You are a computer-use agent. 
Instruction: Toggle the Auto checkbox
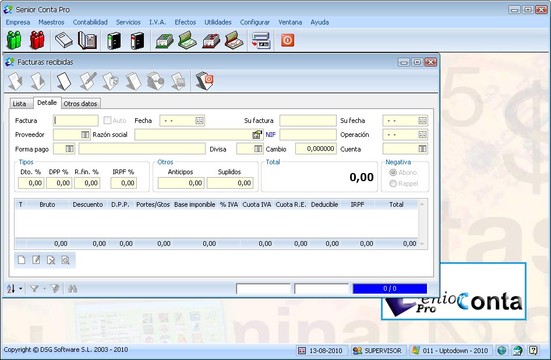tap(107, 121)
